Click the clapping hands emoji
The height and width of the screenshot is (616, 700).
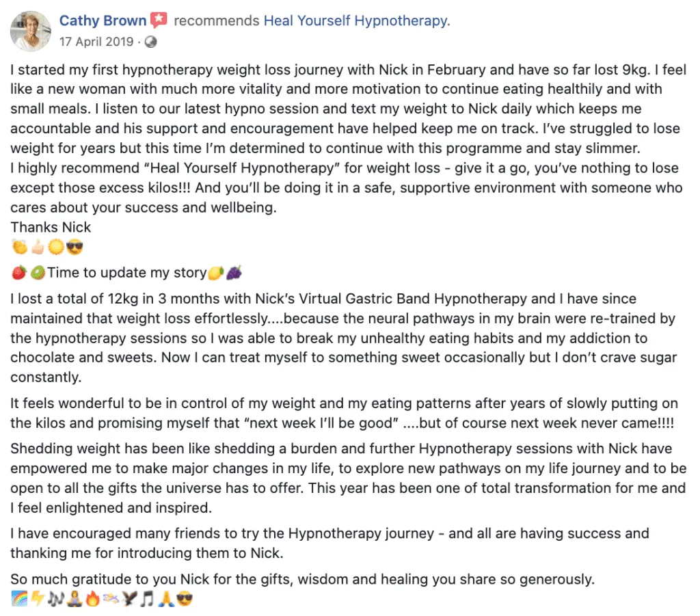point(20,247)
